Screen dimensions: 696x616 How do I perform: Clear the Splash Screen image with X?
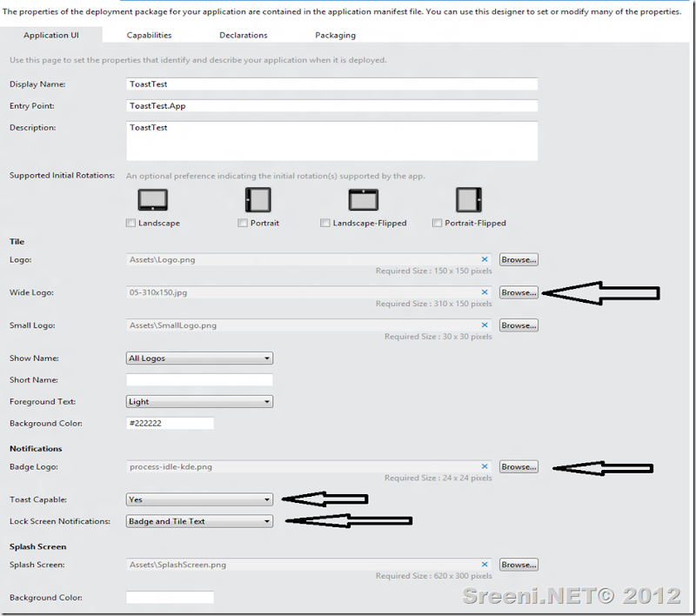point(485,565)
